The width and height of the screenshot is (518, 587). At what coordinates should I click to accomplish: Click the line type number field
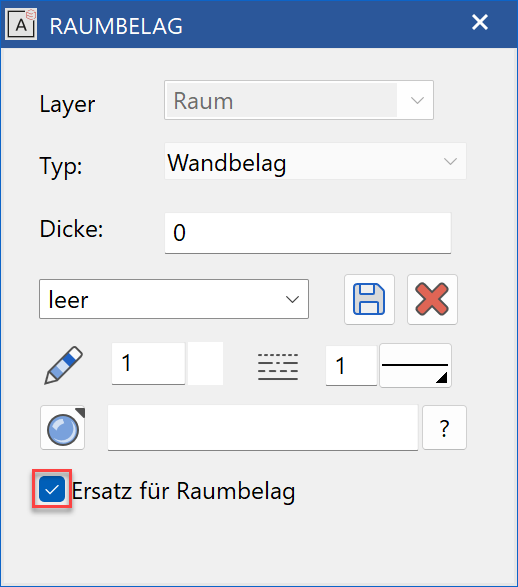tap(351, 365)
